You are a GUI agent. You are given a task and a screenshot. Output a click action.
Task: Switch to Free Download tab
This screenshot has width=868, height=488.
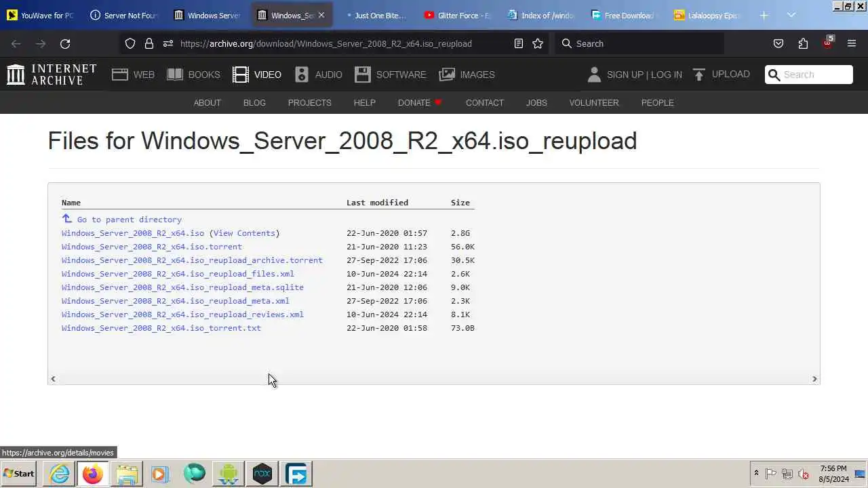click(625, 15)
